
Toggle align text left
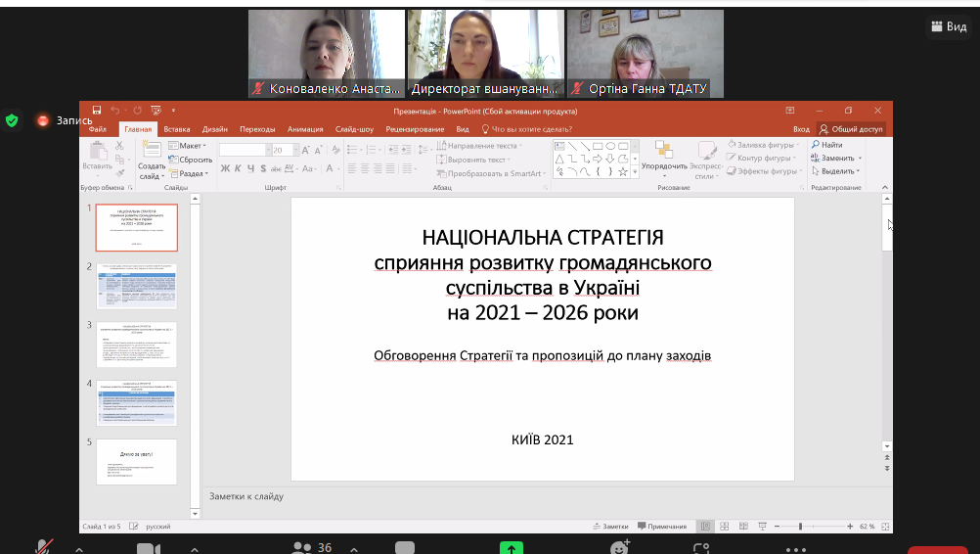click(352, 168)
